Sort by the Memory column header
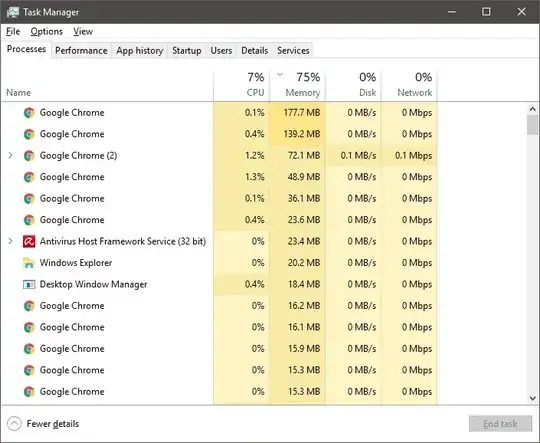Viewport: 540px width, 443px height. pos(303,93)
